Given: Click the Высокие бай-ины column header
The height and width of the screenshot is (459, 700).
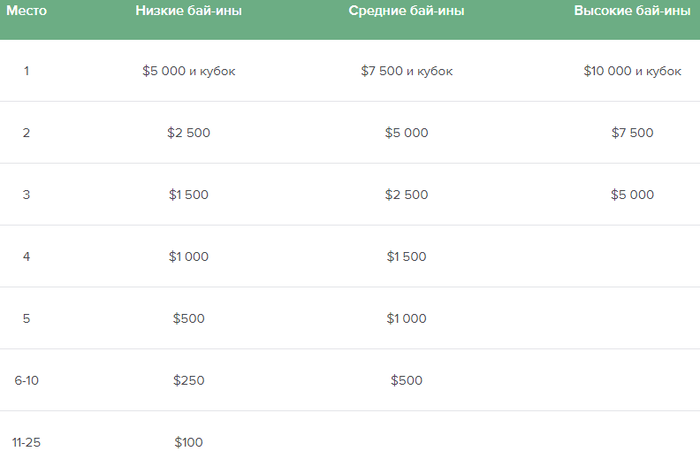Looking at the screenshot, I should (x=632, y=10).
